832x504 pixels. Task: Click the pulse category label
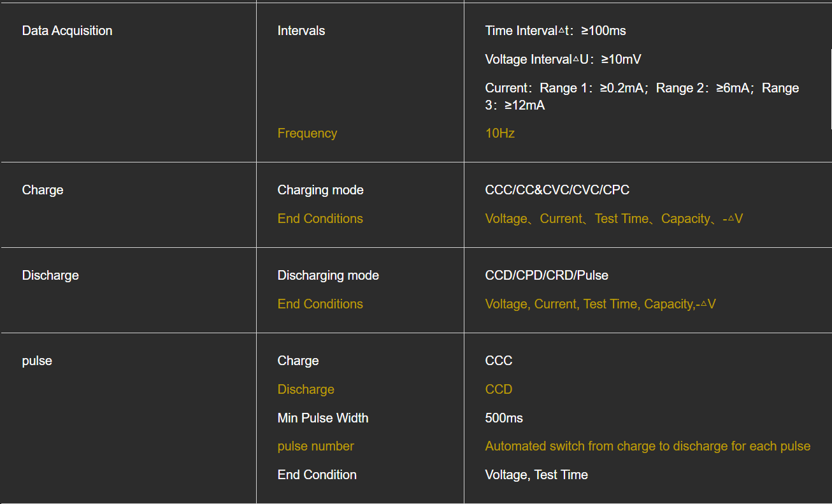pos(37,361)
